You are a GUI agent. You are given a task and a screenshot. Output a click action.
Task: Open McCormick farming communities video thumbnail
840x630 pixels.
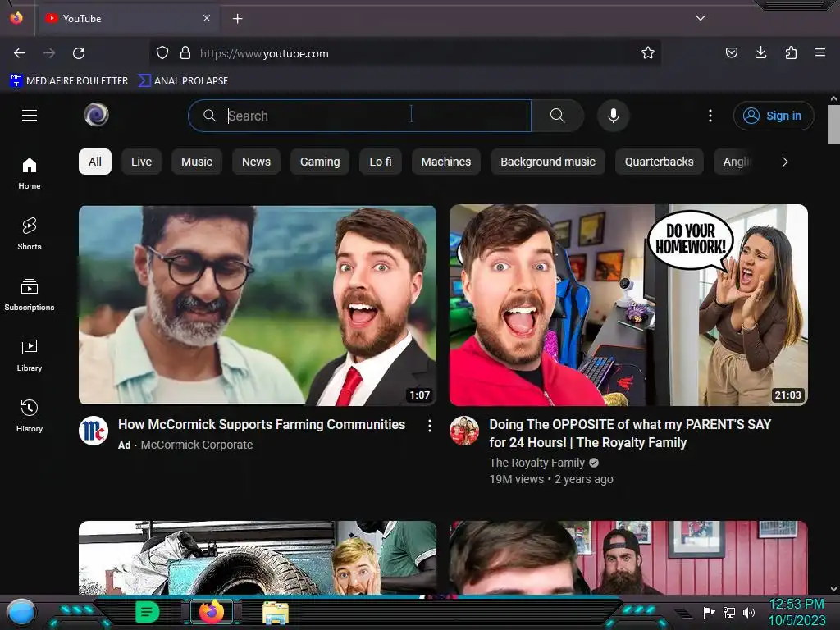point(258,305)
